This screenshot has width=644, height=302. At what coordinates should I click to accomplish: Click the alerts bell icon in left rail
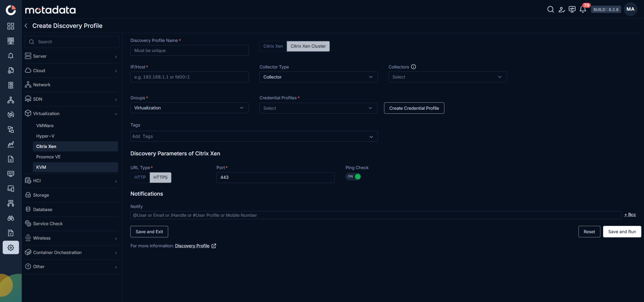[11, 56]
